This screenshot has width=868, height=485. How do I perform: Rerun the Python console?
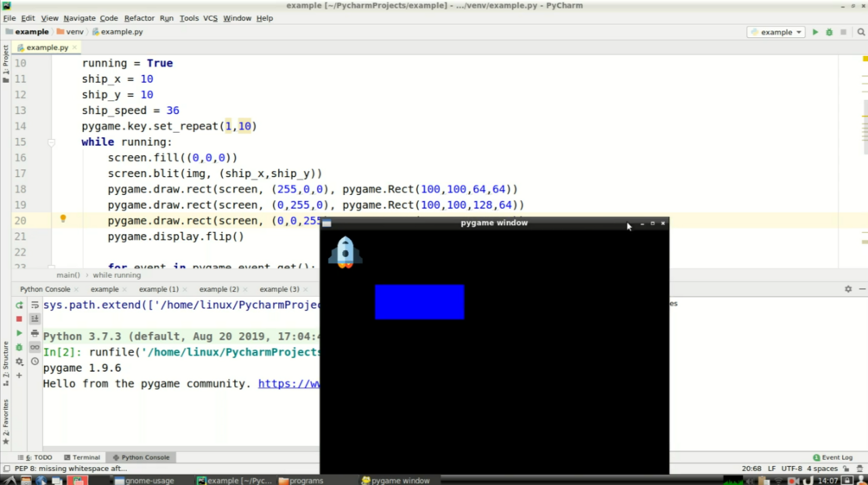(x=19, y=305)
